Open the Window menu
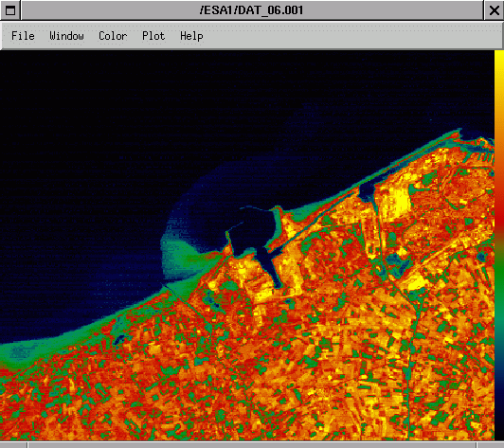This screenshot has height=448, width=504. 66,36
